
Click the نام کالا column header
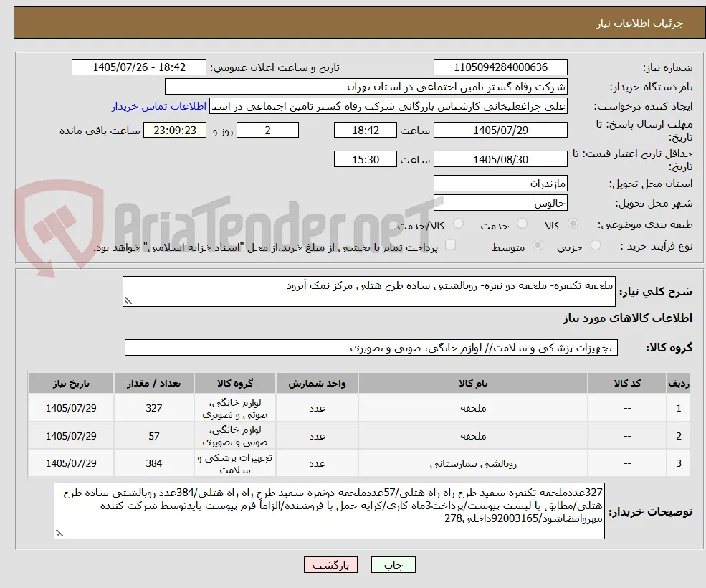pyautogui.click(x=473, y=384)
